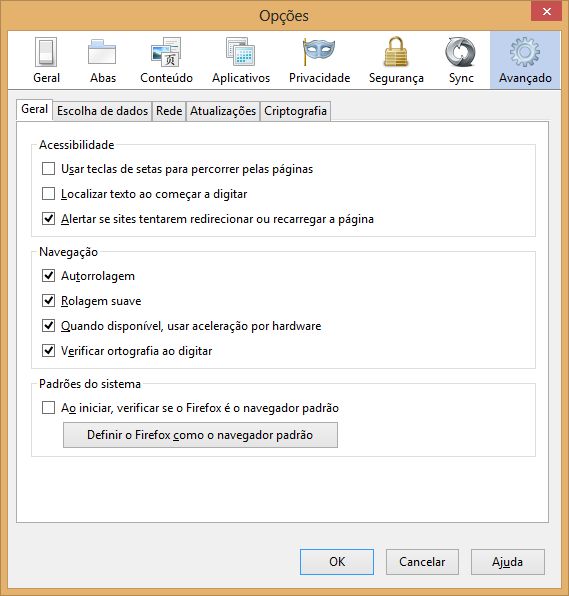Disable hardware acceleration checkbox

(x=48, y=326)
